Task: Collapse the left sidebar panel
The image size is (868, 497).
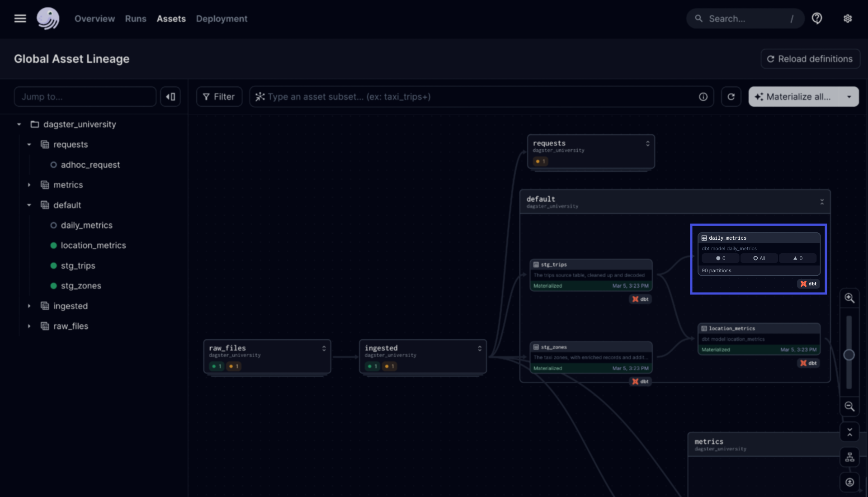Action: tap(170, 97)
